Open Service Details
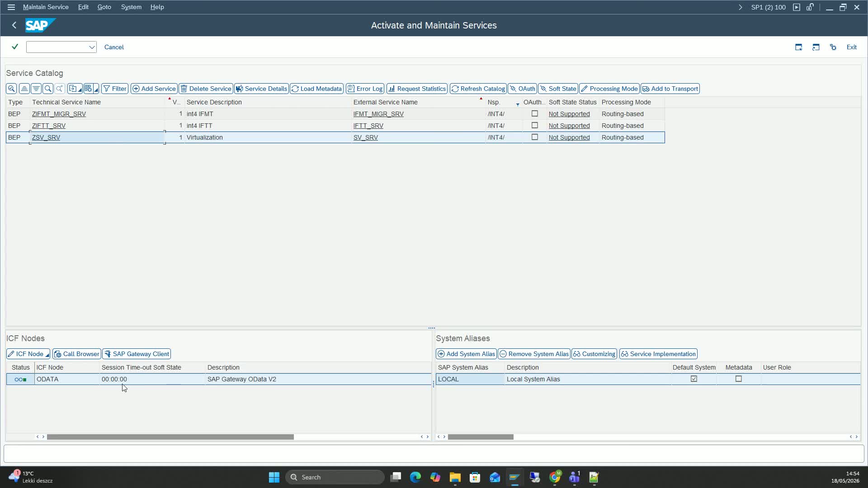 pos(261,89)
